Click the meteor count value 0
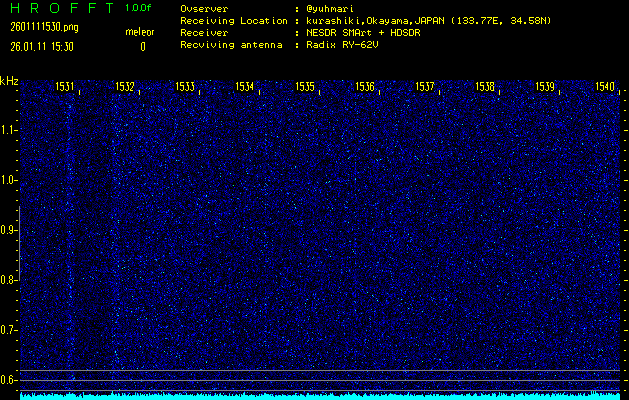Viewport: 629px width, 400px height. 142,46
